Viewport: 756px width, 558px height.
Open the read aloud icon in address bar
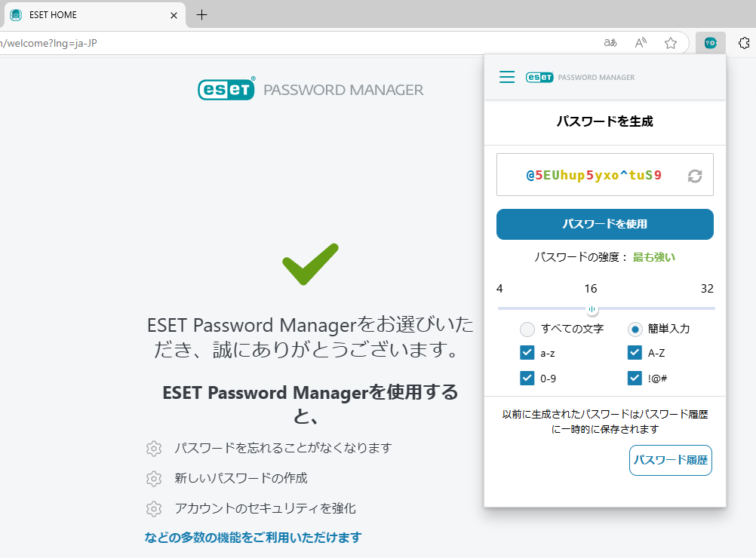coord(641,43)
